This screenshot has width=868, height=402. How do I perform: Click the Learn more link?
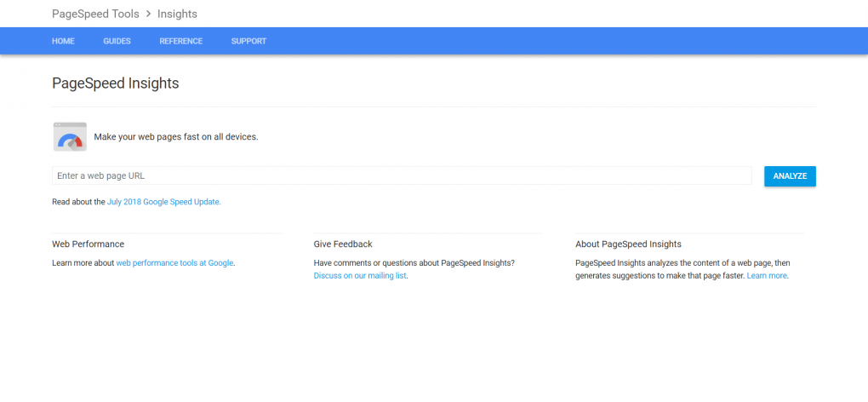[x=767, y=275]
